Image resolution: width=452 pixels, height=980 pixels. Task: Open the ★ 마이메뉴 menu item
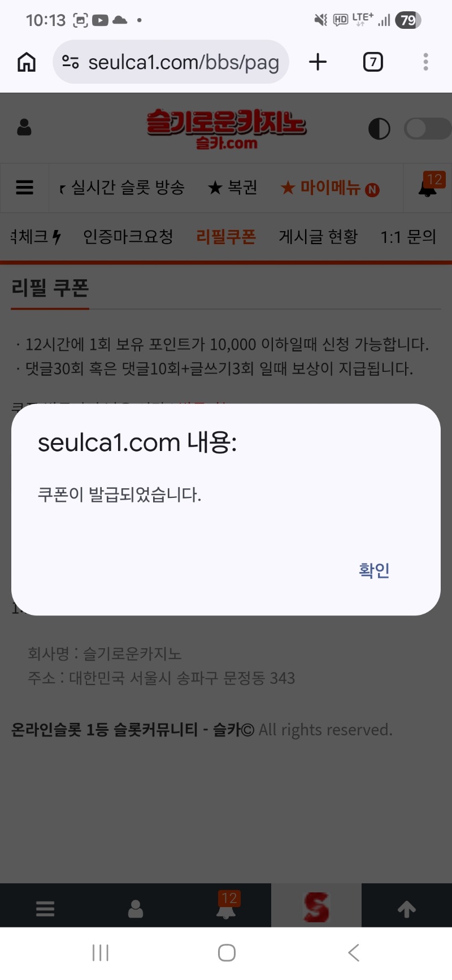[329, 187]
